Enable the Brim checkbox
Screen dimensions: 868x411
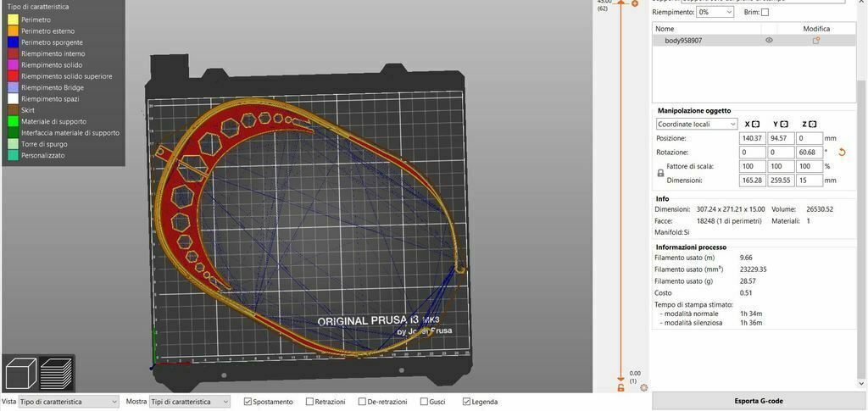point(765,12)
